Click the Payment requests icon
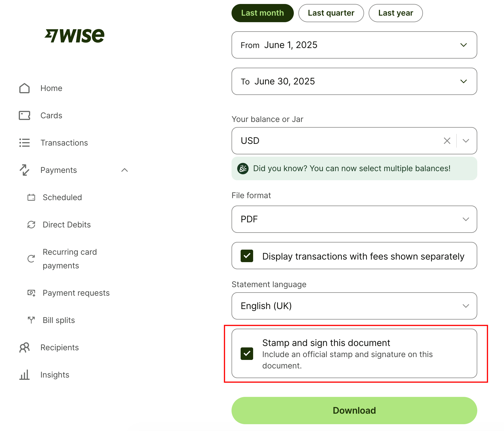 coord(31,293)
